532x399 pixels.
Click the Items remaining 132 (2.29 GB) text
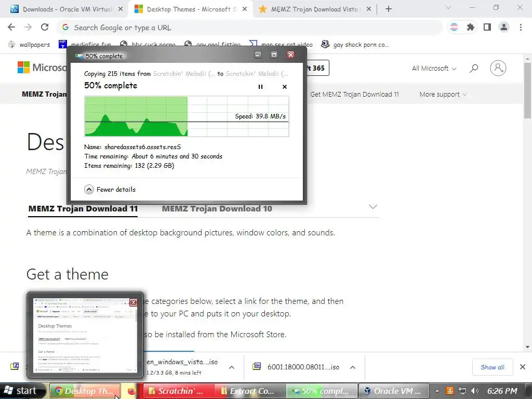[x=129, y=166]
